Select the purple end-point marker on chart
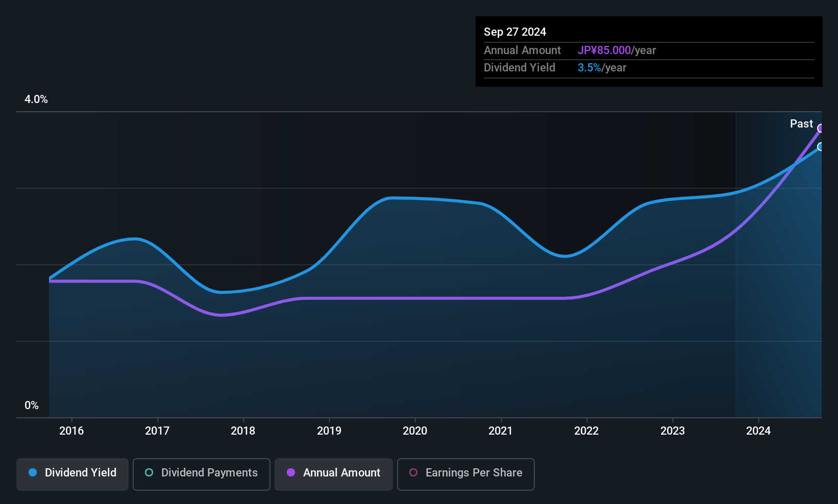Image resolution: width=838 pixels, height=504 pixels. [x=821, y=129]
